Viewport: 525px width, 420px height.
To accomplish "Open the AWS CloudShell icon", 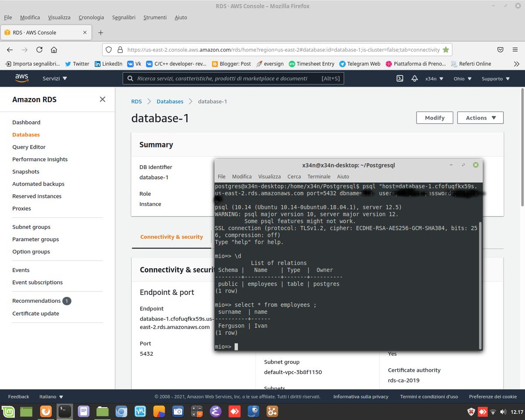I will tap(399, 79).
